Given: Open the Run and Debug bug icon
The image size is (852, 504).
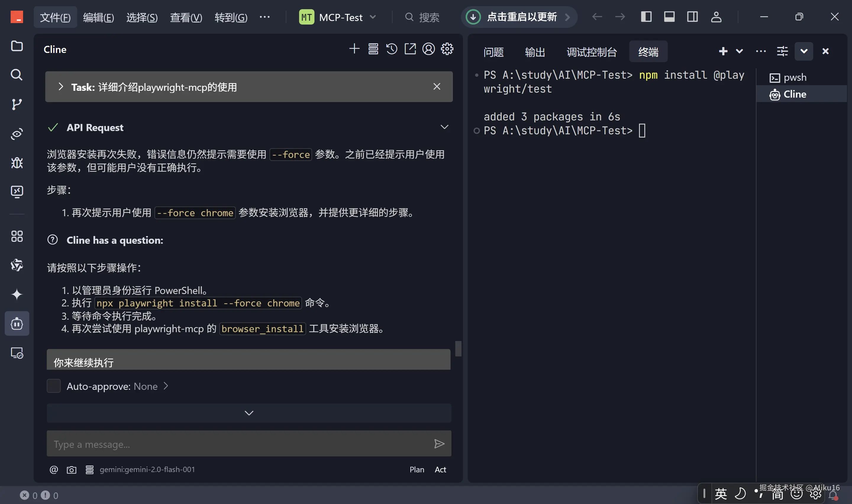Looking at the screenshot, I should pyautogui.click(x=17, y=163).
